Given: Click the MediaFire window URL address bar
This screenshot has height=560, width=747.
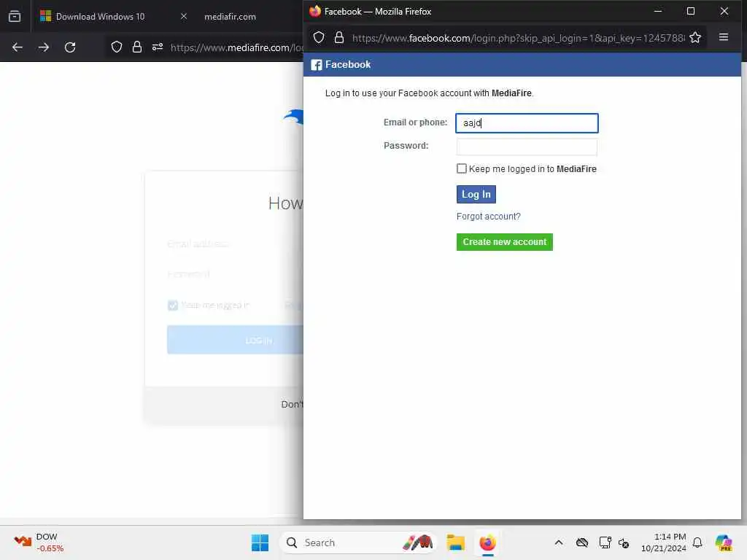Looking at the screenshot, I should (237, 47).
